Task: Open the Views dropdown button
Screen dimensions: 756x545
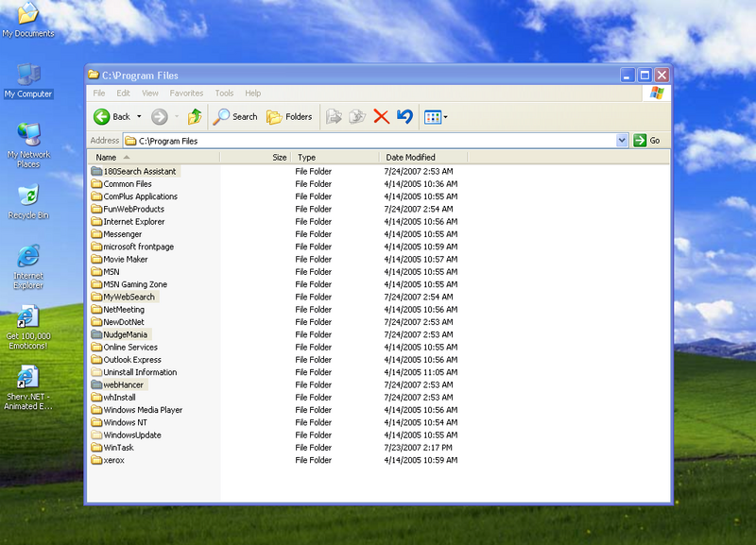Action: pyautogui.click(x=436, y=116)
